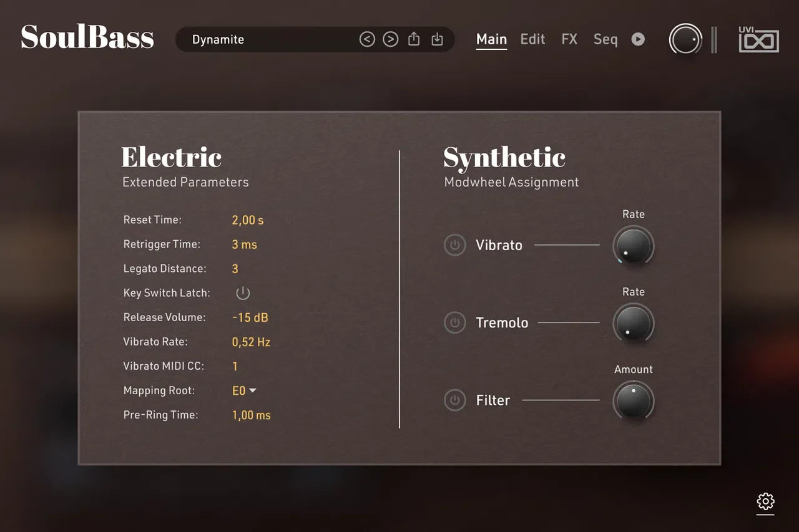Enable the Tremolo modwheel power button
Image resolution: width=799 pixels, height=532 pixels.
pos(454,322)
